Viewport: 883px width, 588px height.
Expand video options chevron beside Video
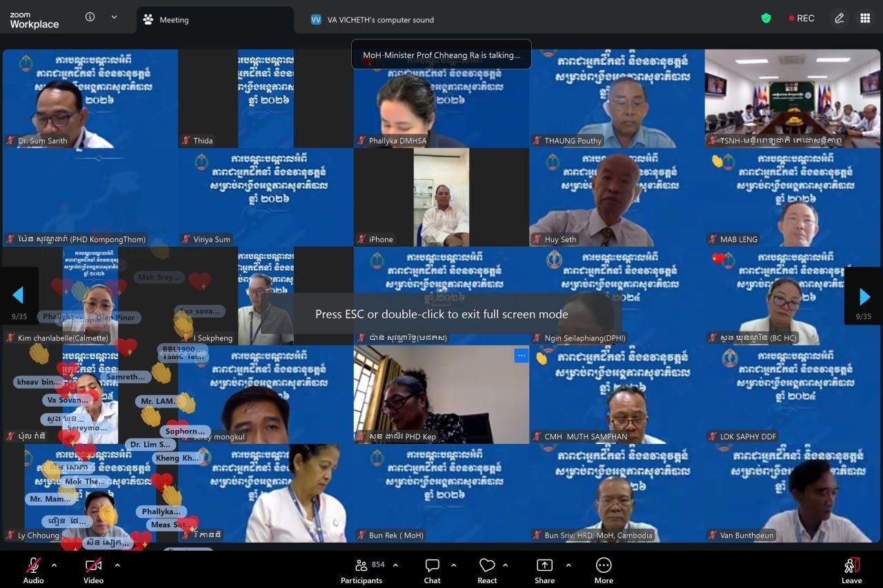pyautogui.click(x=117, y=565)
